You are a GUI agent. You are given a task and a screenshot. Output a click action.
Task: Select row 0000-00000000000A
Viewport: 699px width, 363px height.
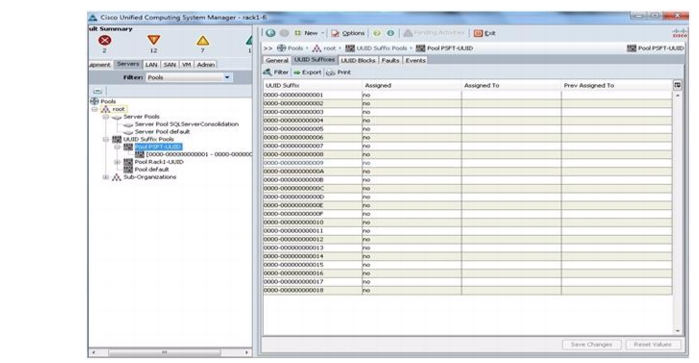pyautogui.click(x=468, y=171)
